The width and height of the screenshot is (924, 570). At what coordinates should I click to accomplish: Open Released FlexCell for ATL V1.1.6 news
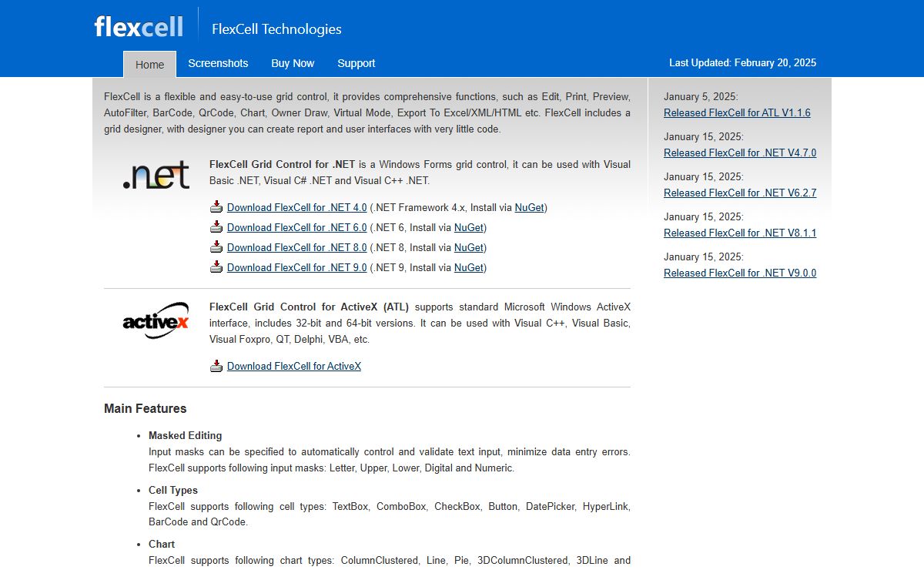click(x=737, y=112)
